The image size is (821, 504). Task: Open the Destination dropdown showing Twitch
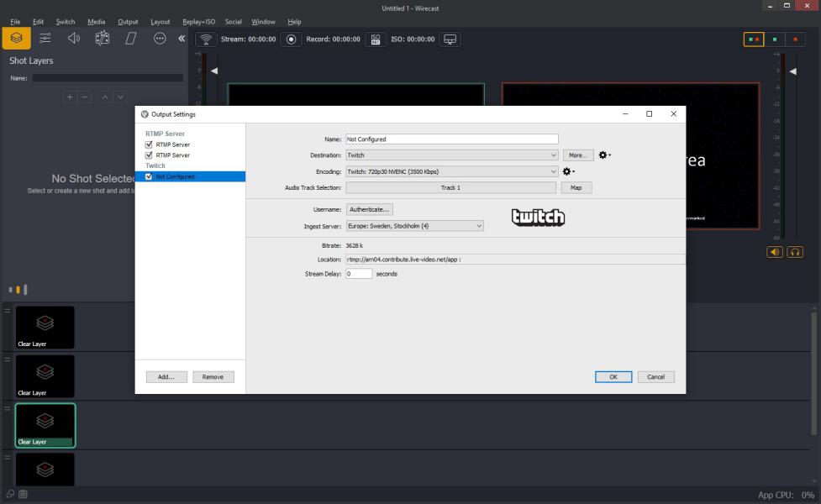452,155
